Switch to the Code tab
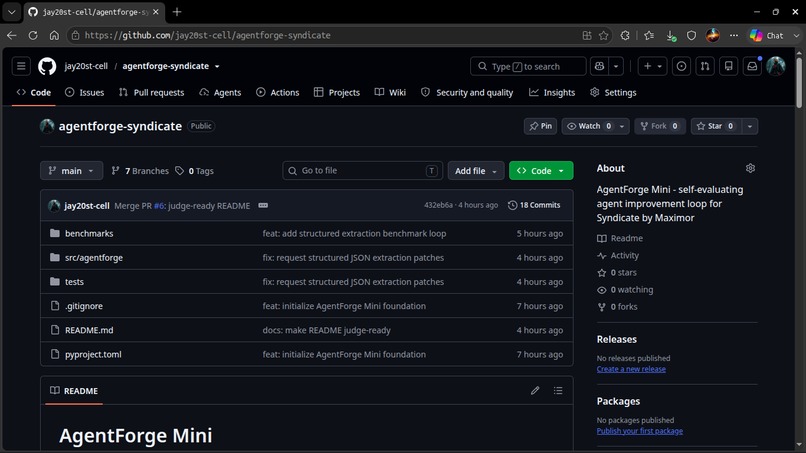 tap(34, 93)
